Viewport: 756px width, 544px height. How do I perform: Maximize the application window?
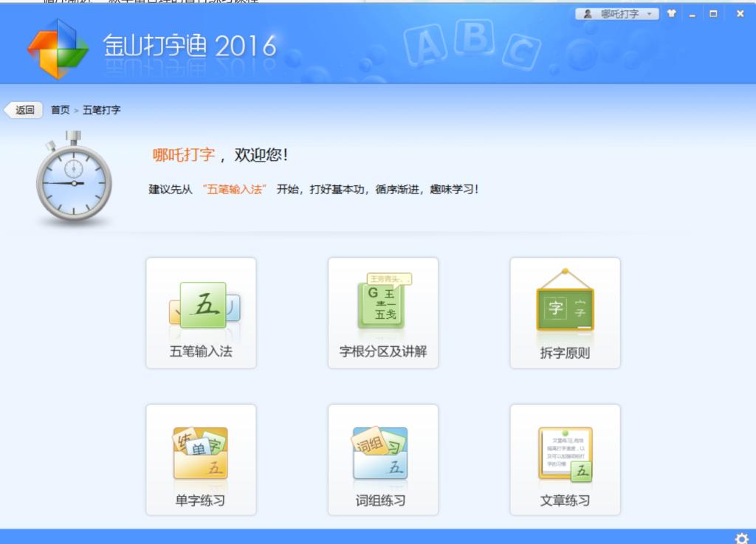[713, 14]
